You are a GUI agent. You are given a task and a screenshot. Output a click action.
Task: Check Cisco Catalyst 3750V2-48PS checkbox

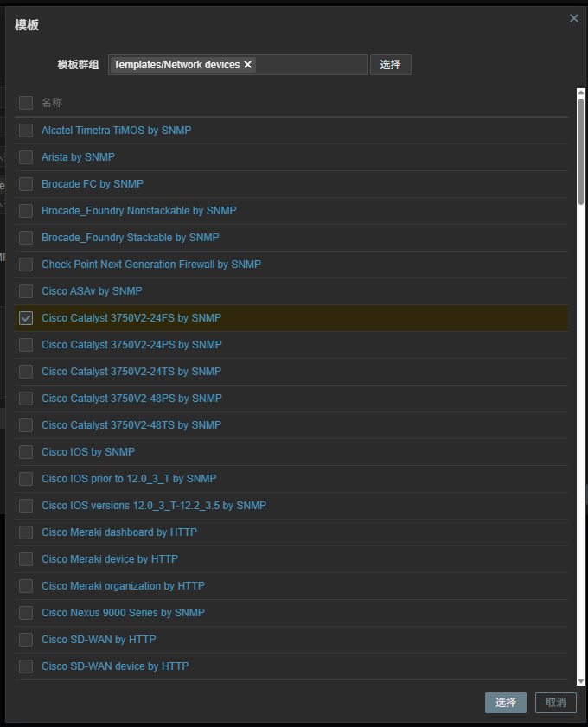[26, 399]
